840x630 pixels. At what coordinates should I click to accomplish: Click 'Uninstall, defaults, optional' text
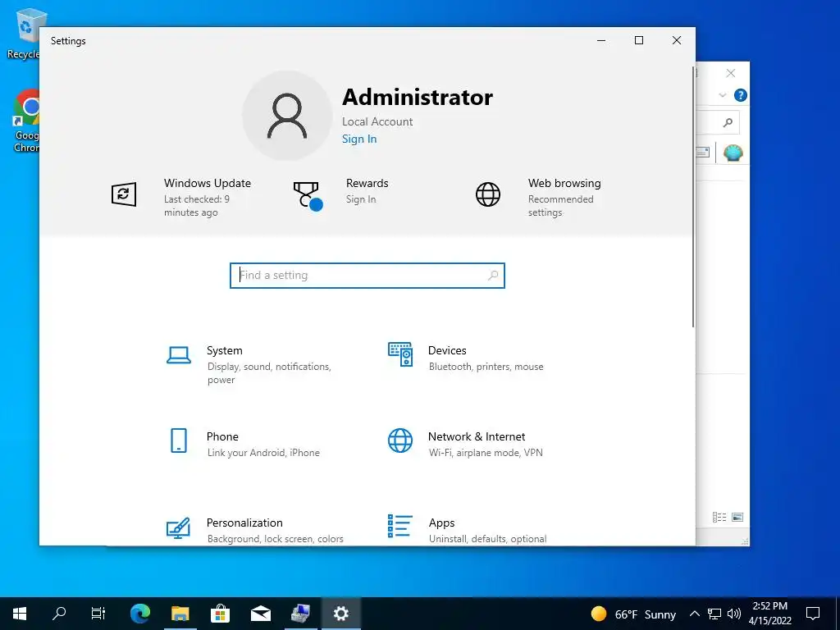click(487, 539)
